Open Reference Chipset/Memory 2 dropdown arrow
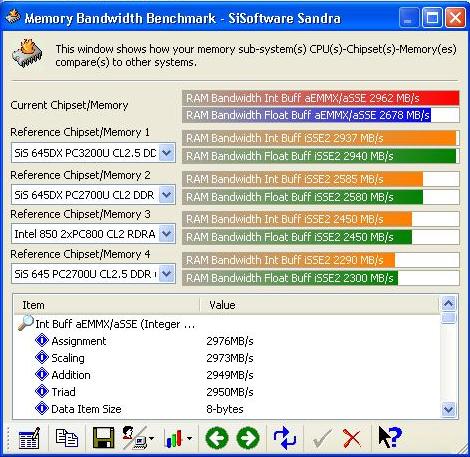Image resolution: width=470 pixels, height=457 pixels. click(167, 195)
